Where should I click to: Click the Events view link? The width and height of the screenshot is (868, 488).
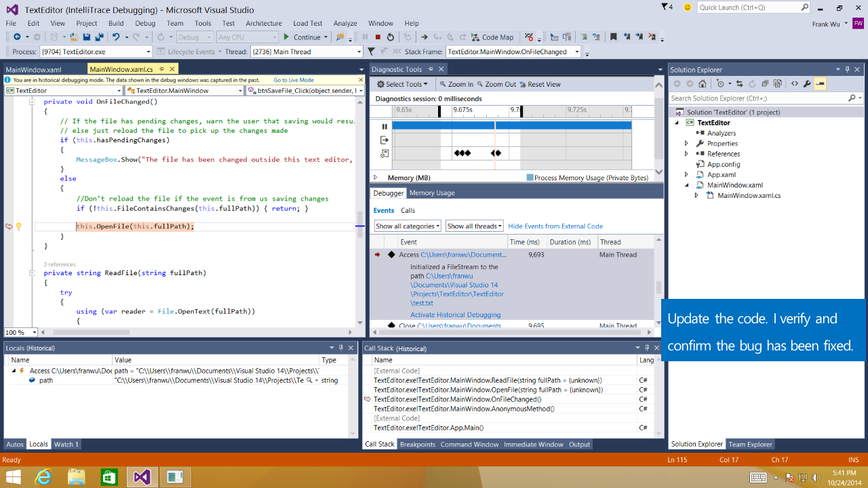pyautogui.click(x=384, y=210)
